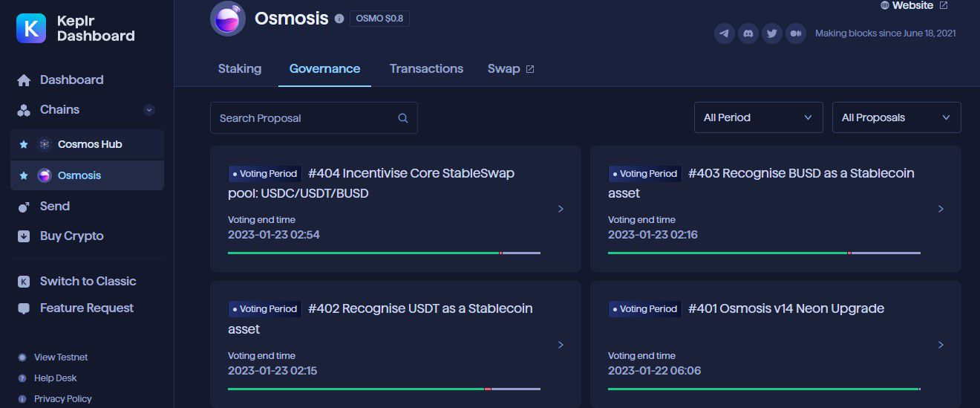Open the Discord social icon
Screen dimensions: 980x408
pyautogui.click(x=748, y=33)
